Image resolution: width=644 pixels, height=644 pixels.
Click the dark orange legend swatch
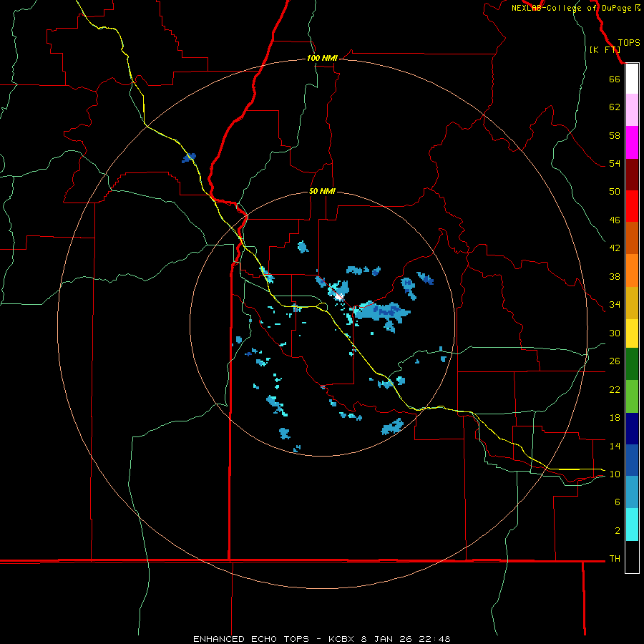(632, 238)
